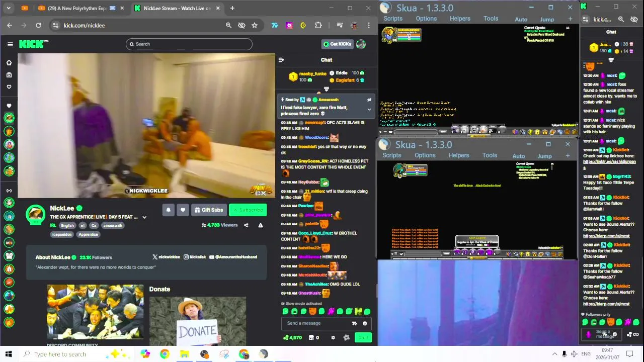
Task: Bookmark this page with star icon
Action: [x=255, y=25]
